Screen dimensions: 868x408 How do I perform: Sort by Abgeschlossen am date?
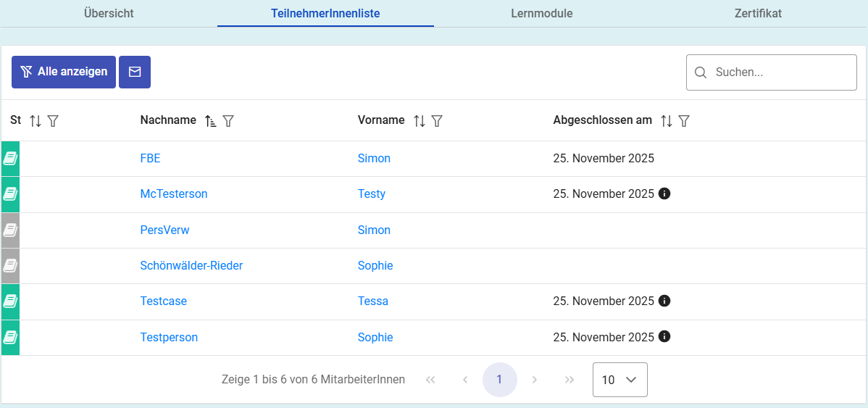667,121
